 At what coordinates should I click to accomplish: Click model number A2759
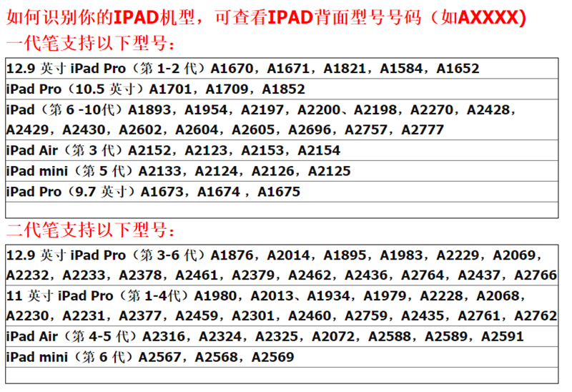pyautogui.click(x=366, y=315)
